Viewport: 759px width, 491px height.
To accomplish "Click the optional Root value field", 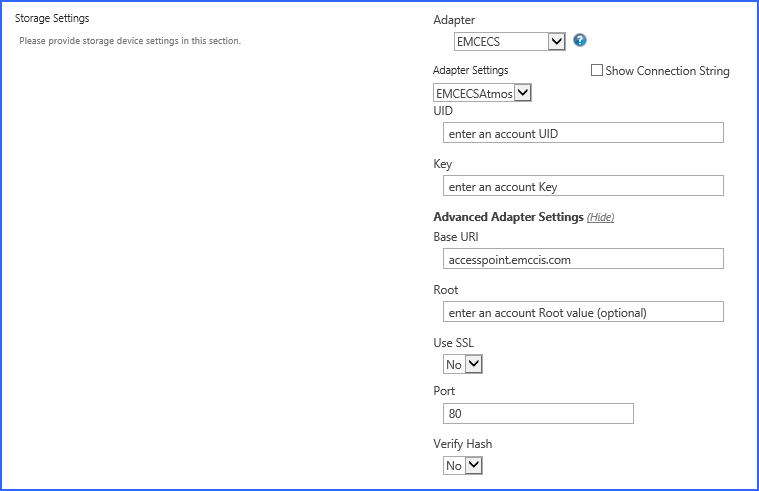I will (582, 312).
